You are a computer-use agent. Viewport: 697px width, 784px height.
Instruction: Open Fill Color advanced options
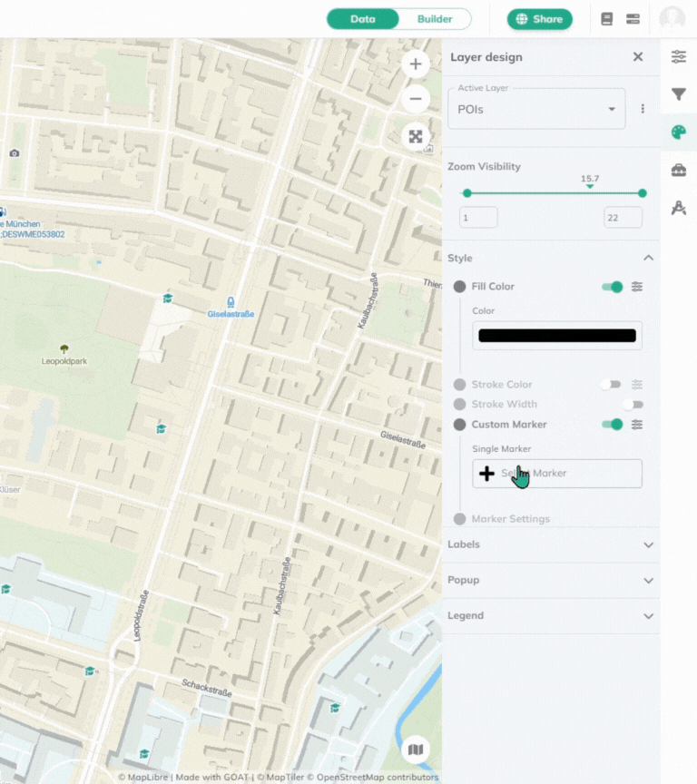coord(637,287)
